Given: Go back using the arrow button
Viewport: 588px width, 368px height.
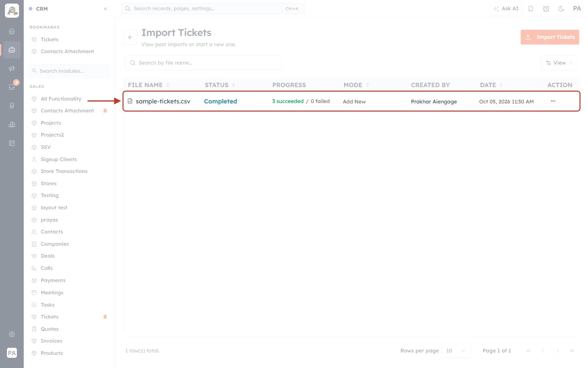Looking at the screenshot, I should pos(130,37).
